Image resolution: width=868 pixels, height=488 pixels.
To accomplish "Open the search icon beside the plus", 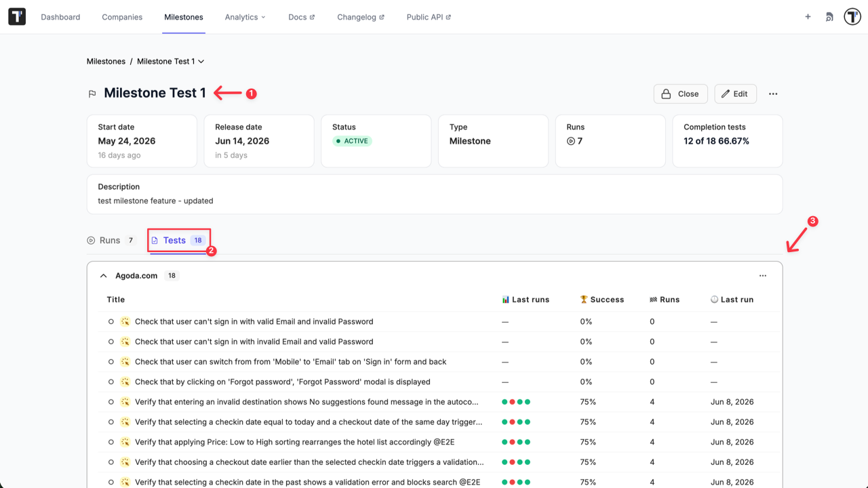I will click(x=829, y=17).
